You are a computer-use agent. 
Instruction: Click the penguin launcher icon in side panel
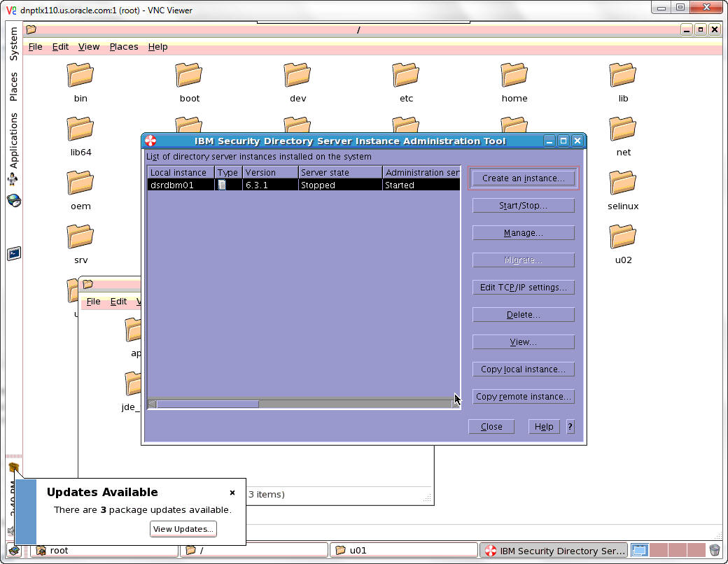pyautogui.click(x=13, y=179)
